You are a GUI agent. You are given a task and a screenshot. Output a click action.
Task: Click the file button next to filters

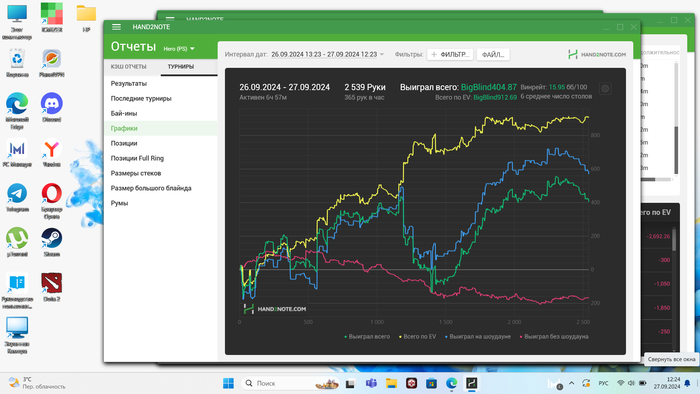coord(493,54)
